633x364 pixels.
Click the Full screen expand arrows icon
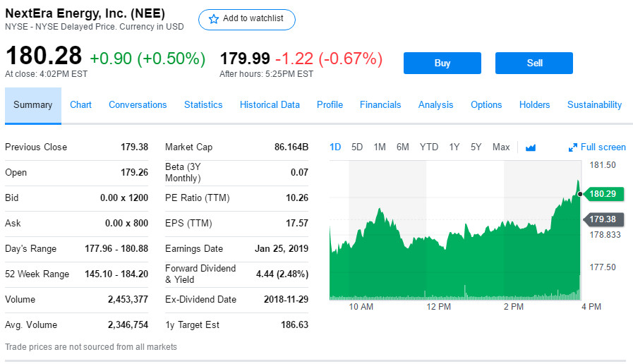[x=572, y=147]
